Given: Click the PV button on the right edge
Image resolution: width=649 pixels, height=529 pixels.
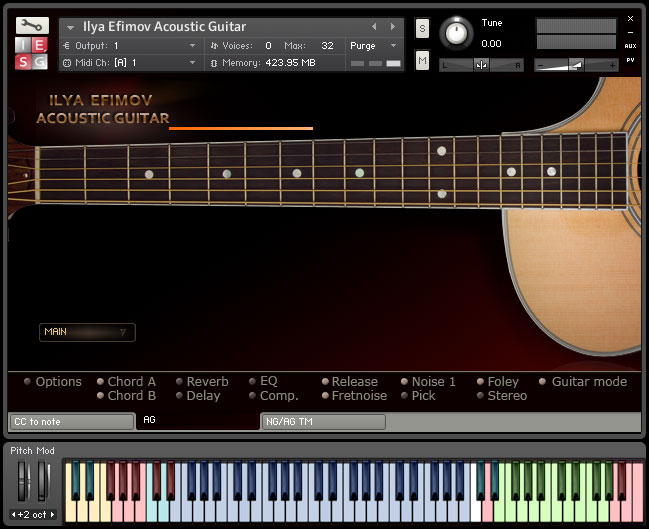Looking at the screenshot, I should [630, 60].
